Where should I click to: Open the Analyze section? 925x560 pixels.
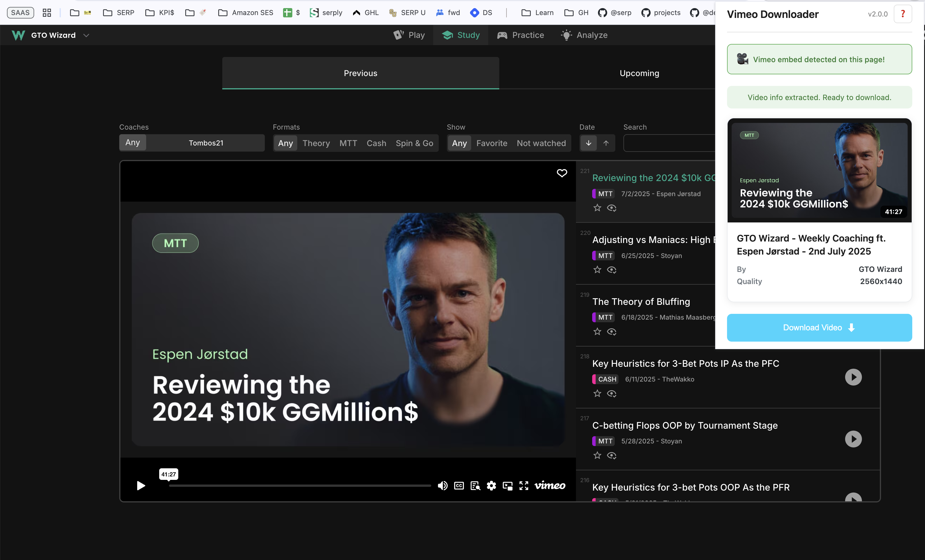(x=584, y=35)
